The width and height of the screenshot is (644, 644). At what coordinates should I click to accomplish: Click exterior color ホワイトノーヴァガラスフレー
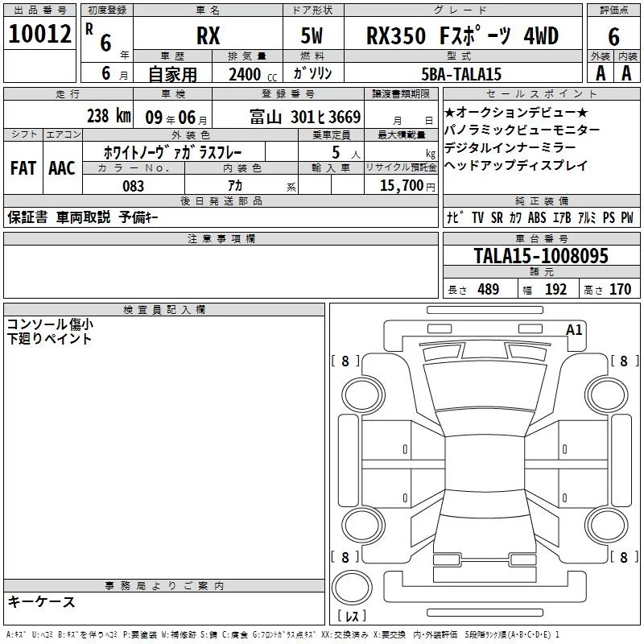(172, 152)
